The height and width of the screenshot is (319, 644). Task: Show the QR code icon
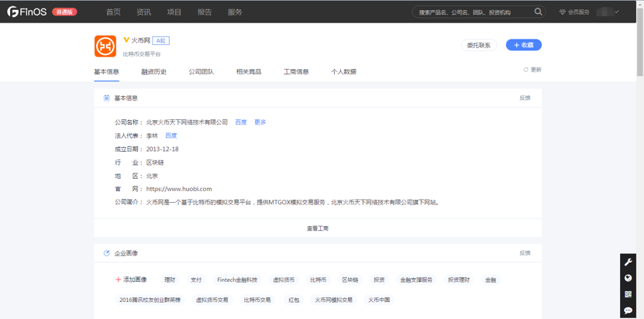pos(628,294)
